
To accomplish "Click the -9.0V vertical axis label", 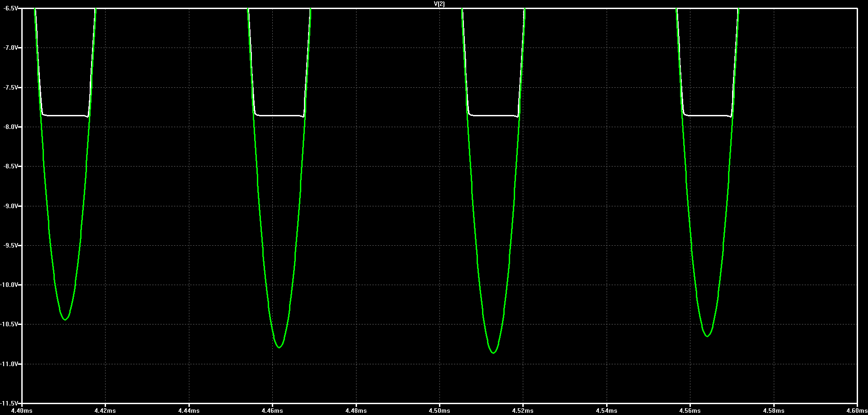I will point(11,206).
